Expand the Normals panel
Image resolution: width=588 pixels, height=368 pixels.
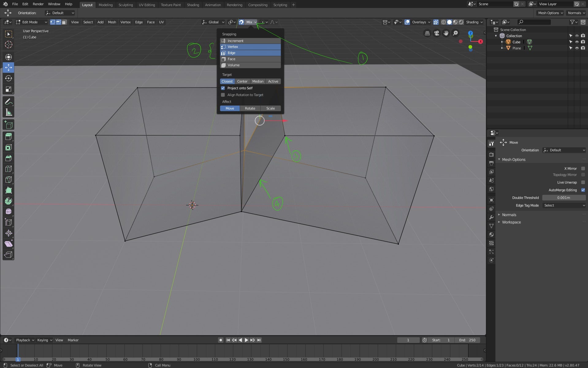[509, 215]
